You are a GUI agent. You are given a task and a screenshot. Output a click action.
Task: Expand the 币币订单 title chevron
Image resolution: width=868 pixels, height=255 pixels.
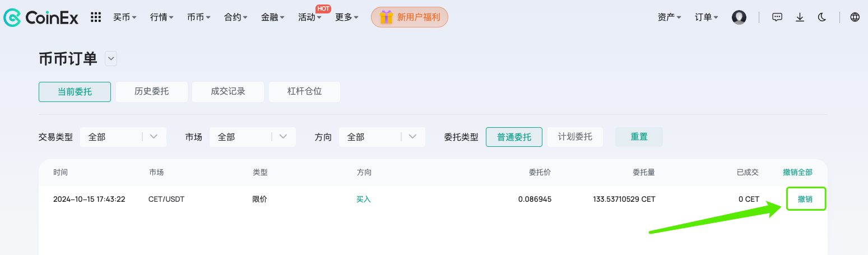pos(111,58)
